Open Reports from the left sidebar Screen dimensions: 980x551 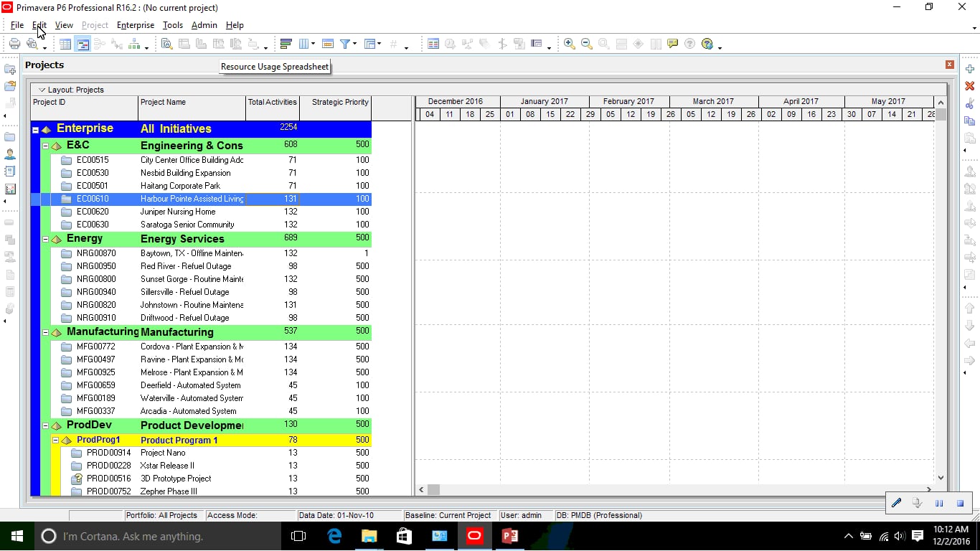pyautogui.click(x=10, y=171)
